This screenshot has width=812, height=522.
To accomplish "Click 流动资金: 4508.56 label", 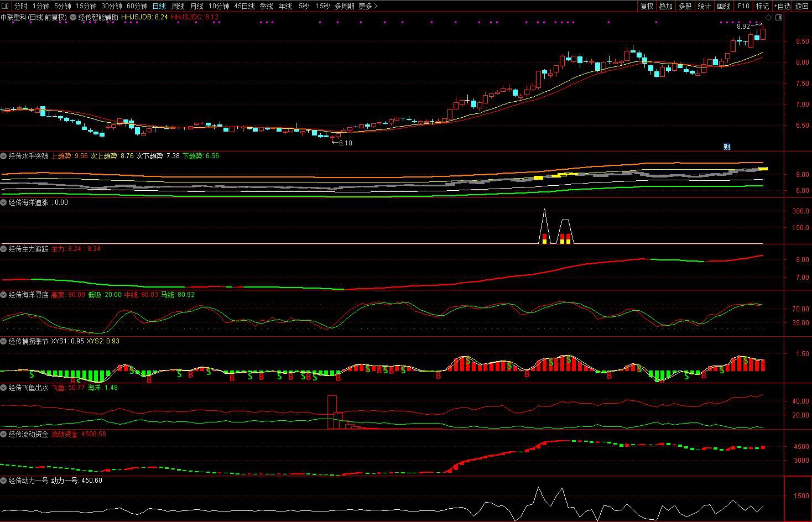I will click(79, 434).
